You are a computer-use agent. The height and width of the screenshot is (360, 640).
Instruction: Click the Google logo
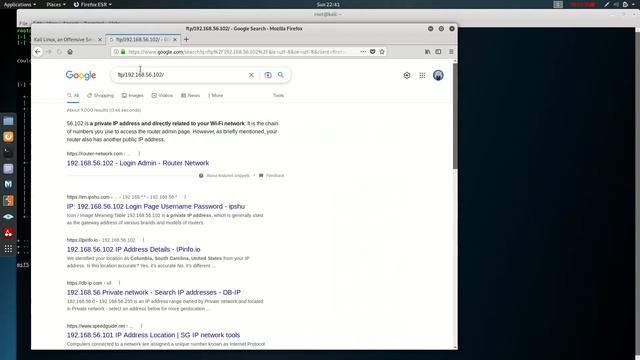(81, 75)
